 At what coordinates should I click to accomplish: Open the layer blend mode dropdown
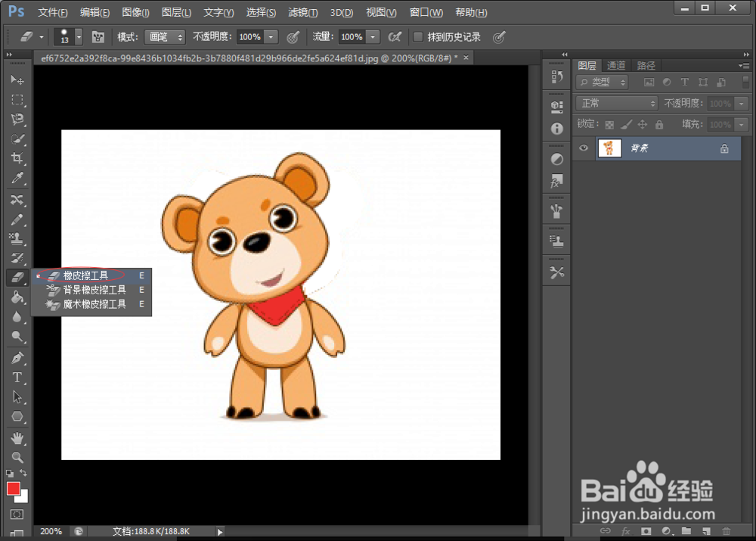[617, 103]
